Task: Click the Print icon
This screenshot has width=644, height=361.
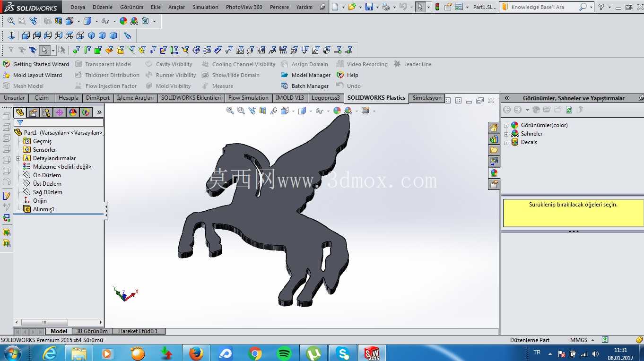Action: (386, 7)
